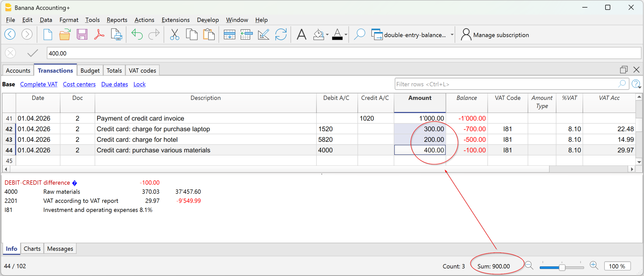Cancel cell edit with X button

coord(10,53)
